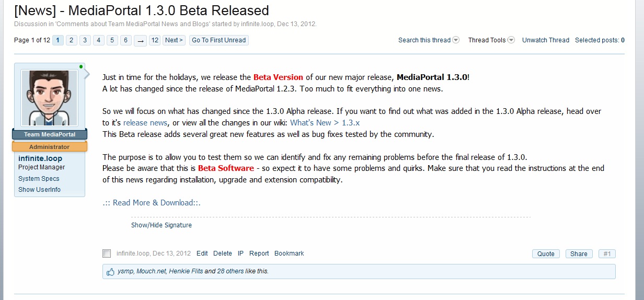Click the thumbs-up like icon
644x300 pixels.
(110, 272)
